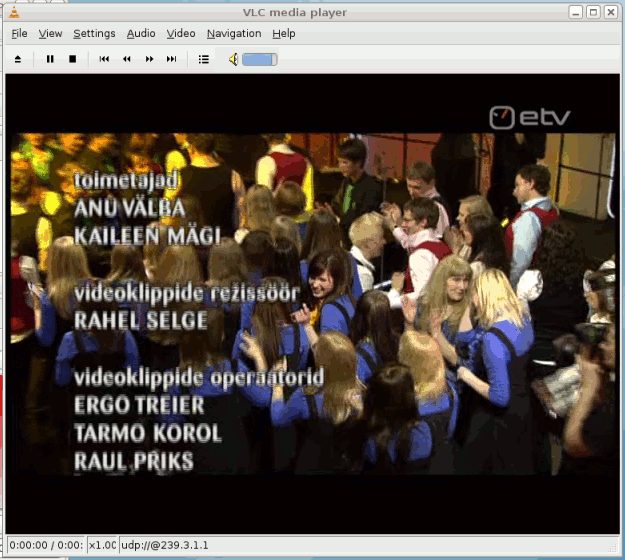Open the File menu

pyautogui.click(x=19, y=33)
